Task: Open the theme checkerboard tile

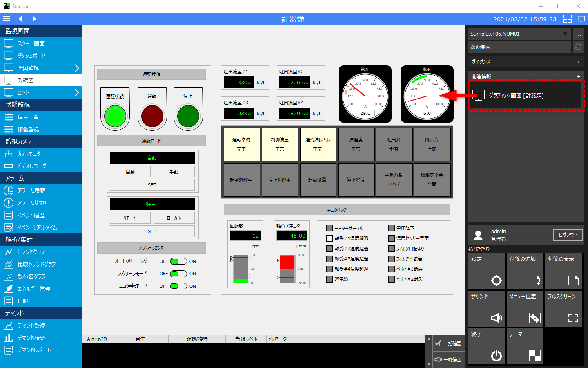Action: [x=525, y=346]
